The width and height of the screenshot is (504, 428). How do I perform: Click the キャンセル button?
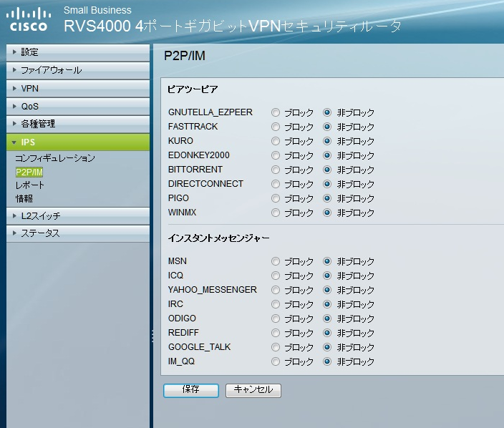pos(253,390)
